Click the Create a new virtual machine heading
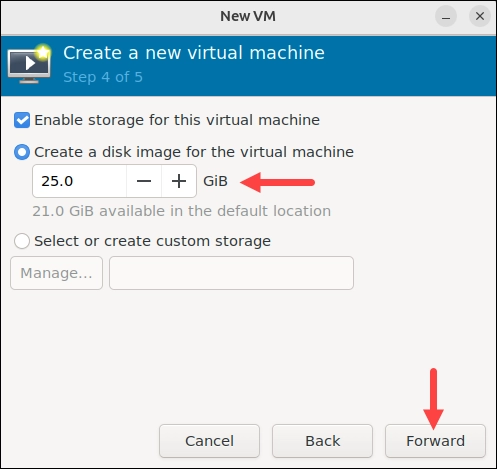Image resolution: width=497 pixels, height=469 pixels. (x=194, y=53)
